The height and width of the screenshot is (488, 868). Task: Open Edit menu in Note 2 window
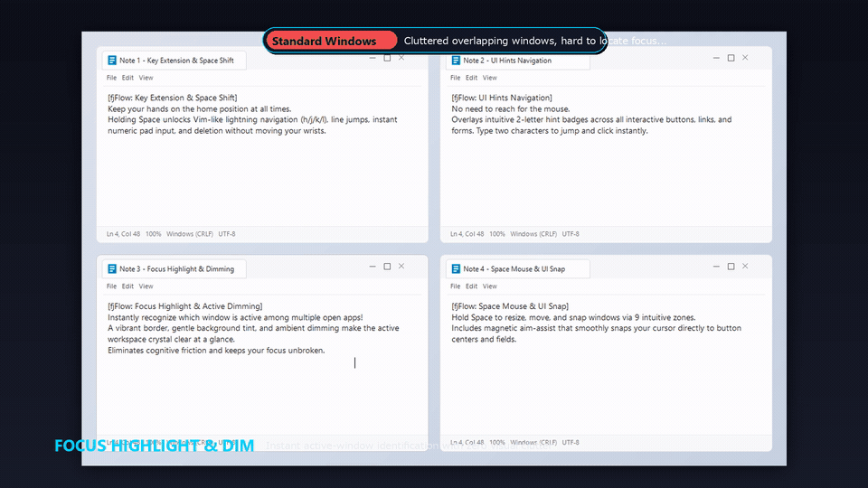click(471, 78)
